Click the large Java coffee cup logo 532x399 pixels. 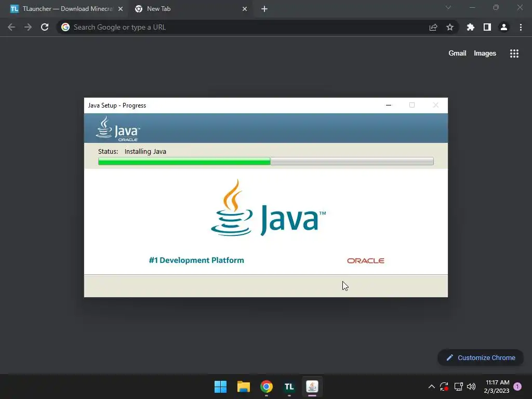tap(232, 208)
